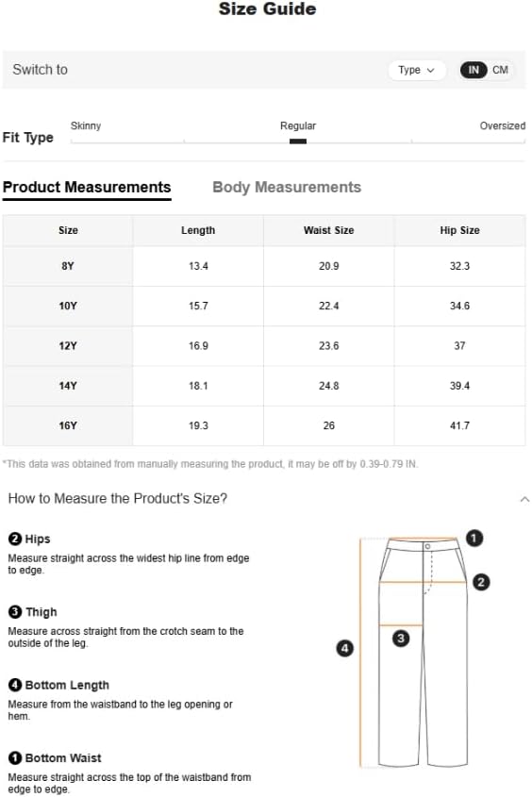Click the Skinny fit type label
This screenshot has width=532, height=797.
coord(86,125)
